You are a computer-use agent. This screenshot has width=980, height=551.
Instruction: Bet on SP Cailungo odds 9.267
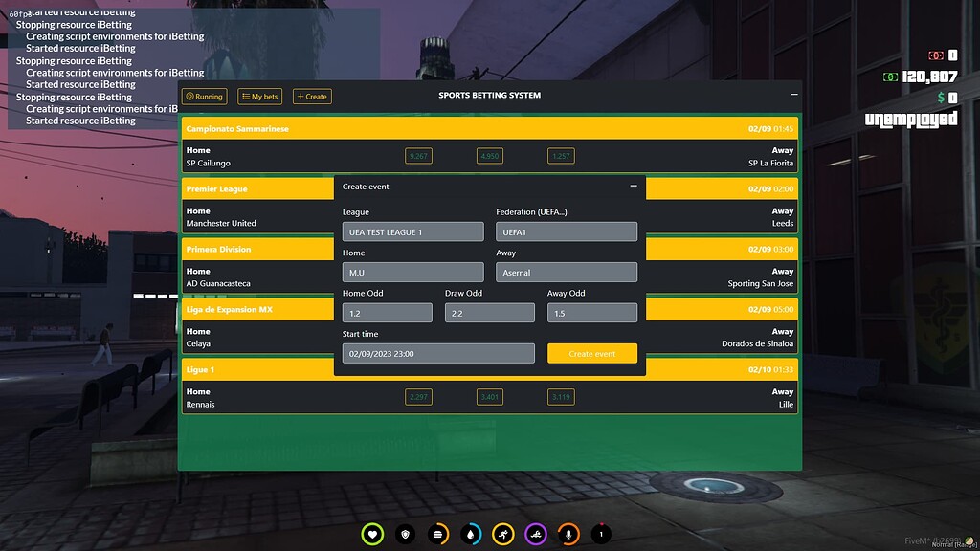[x=418, y=155]
